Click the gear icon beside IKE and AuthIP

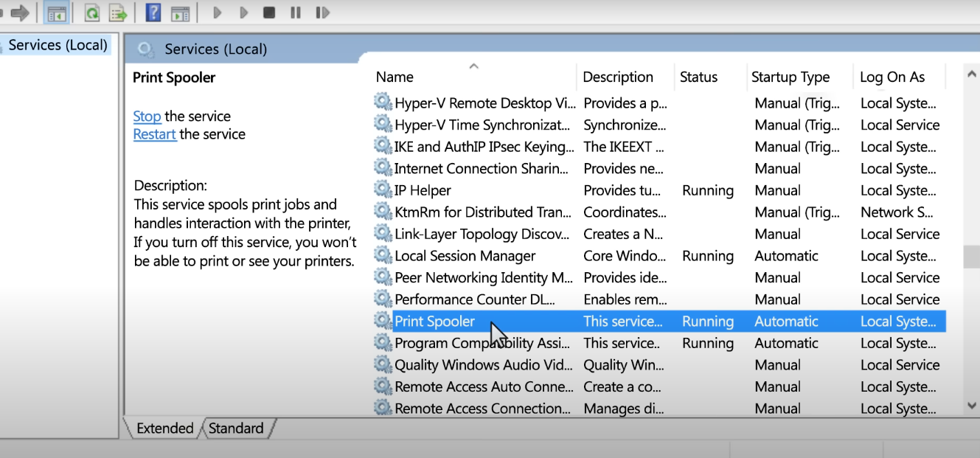[x=383, y=145]
